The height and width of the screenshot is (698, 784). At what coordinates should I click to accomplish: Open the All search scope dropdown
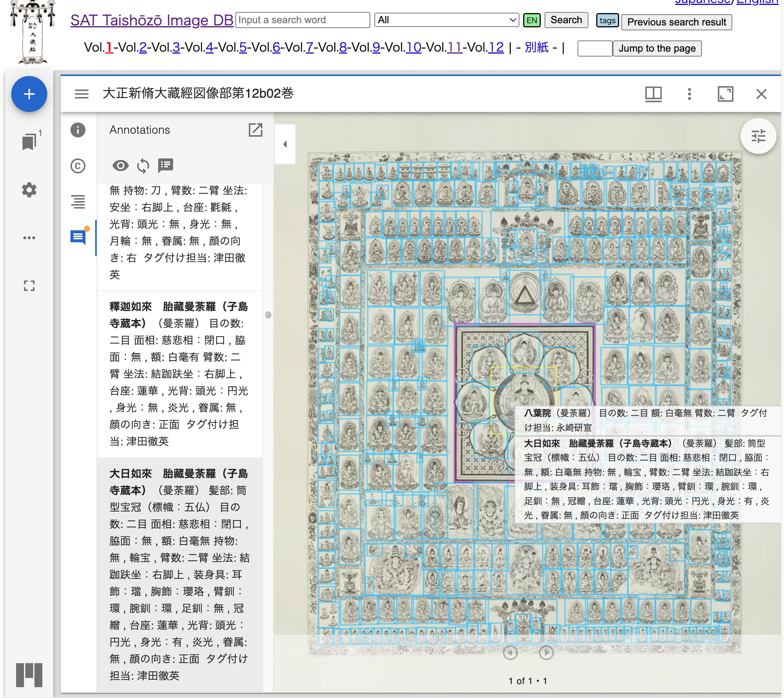pos(446,20)
